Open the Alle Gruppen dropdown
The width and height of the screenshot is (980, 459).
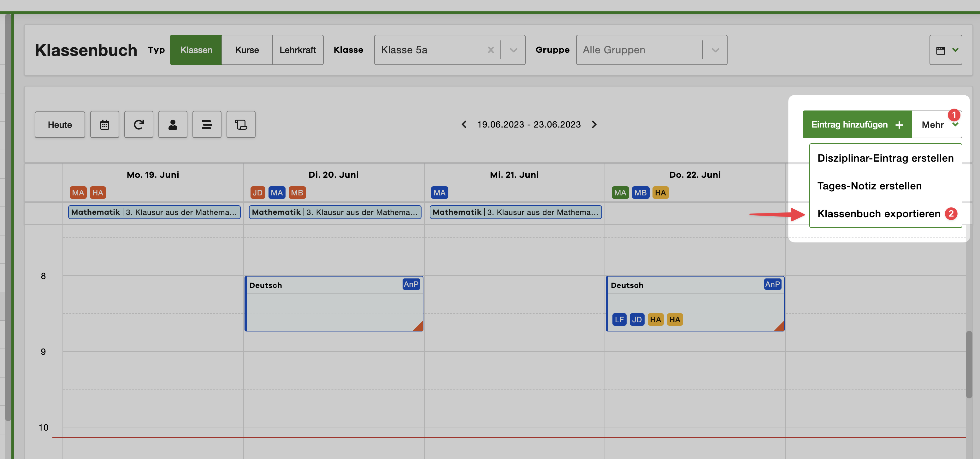point(715,50)
